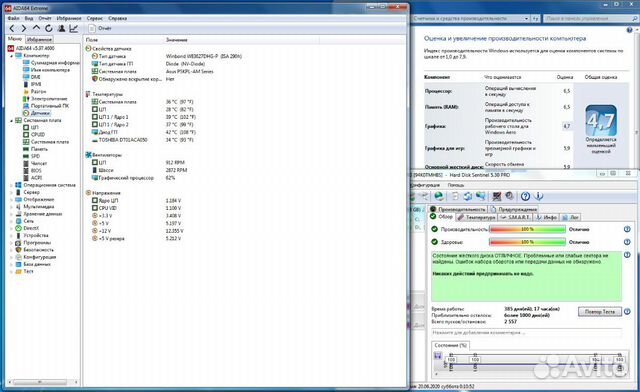The height and width of the screenshot is (392, 640).
Task: Switch to the Лог tab in Hard Disk Sentinel
Action: click(571, 217)
